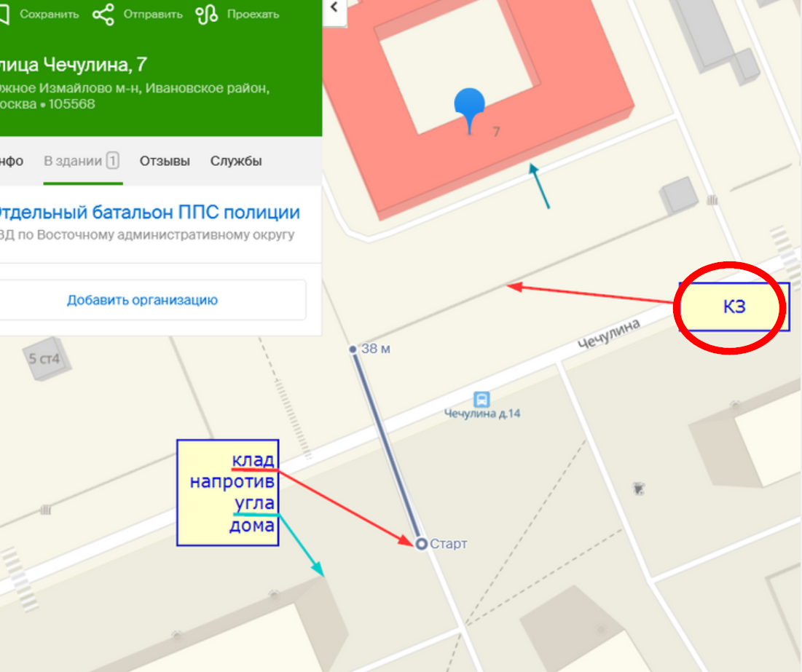Click the Проехать text label
This screenshot has width=802, height=672.
click(x=253, y=15)
